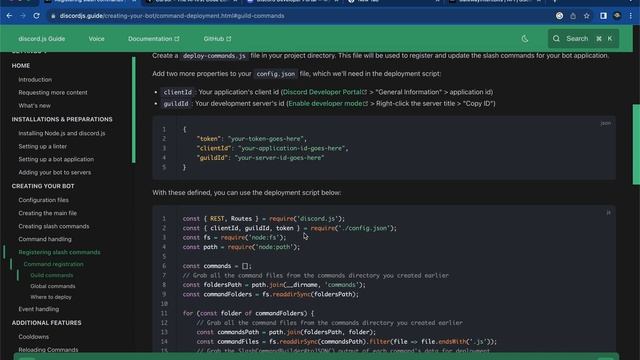Open the discord.js Guide home link
The image size is (640, 360).
(42, 39)
